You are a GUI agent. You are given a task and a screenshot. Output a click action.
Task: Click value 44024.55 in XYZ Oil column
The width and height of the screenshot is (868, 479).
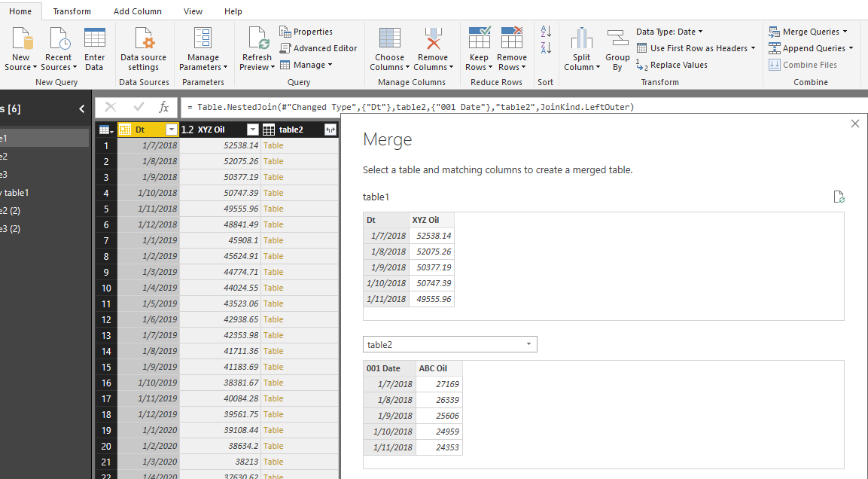click(x=221, y=288)
